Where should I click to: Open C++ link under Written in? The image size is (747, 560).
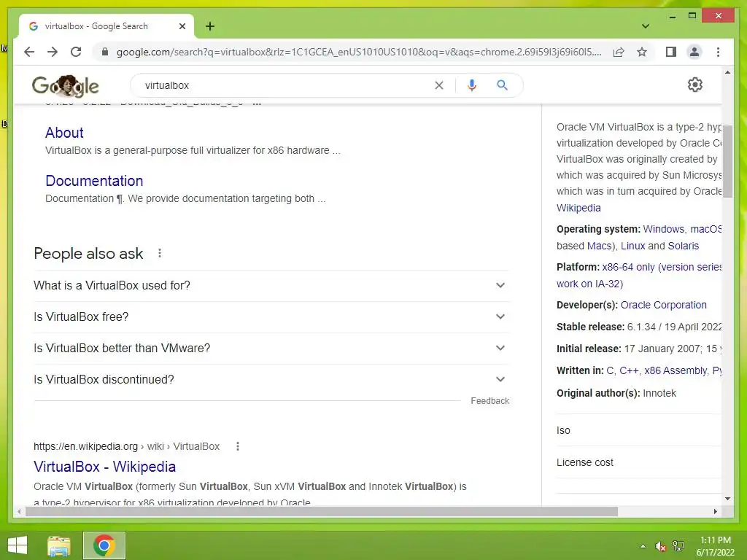point(629,370)
